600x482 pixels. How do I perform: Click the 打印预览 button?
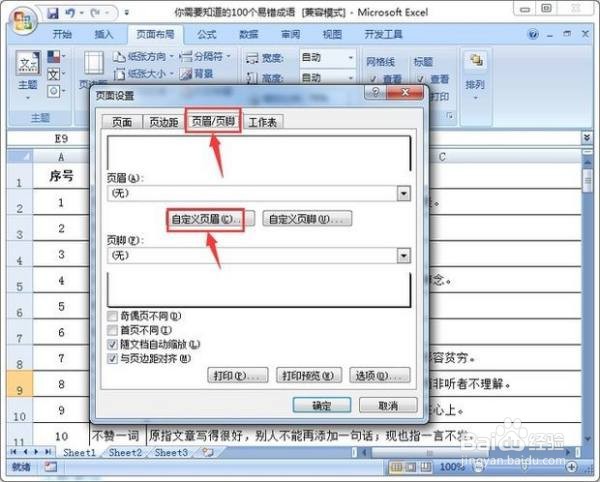[x=309, y=376]
